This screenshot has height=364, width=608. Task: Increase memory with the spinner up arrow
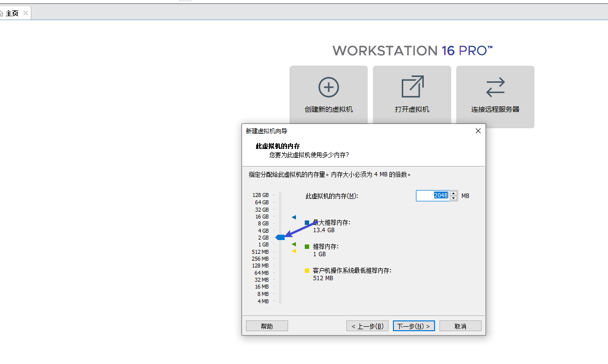(454, 193)
